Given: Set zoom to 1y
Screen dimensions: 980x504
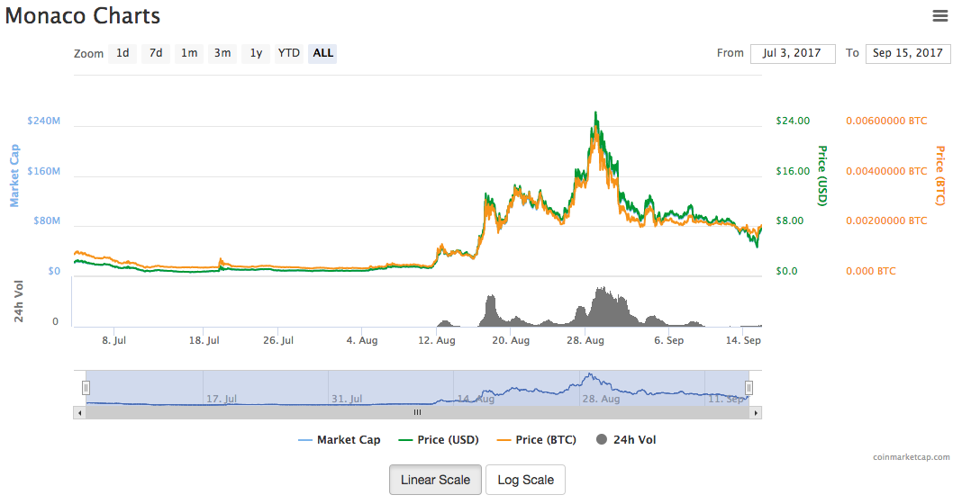Looking at the screenshot, I should point(256,53).
